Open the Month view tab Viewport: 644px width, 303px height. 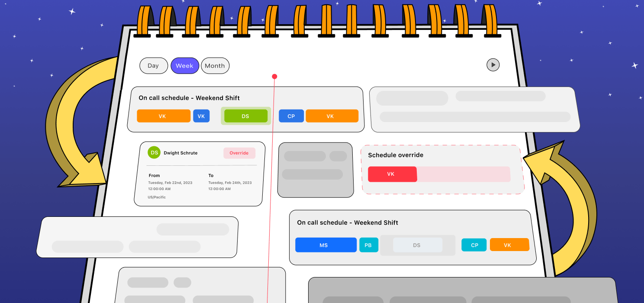215,66
